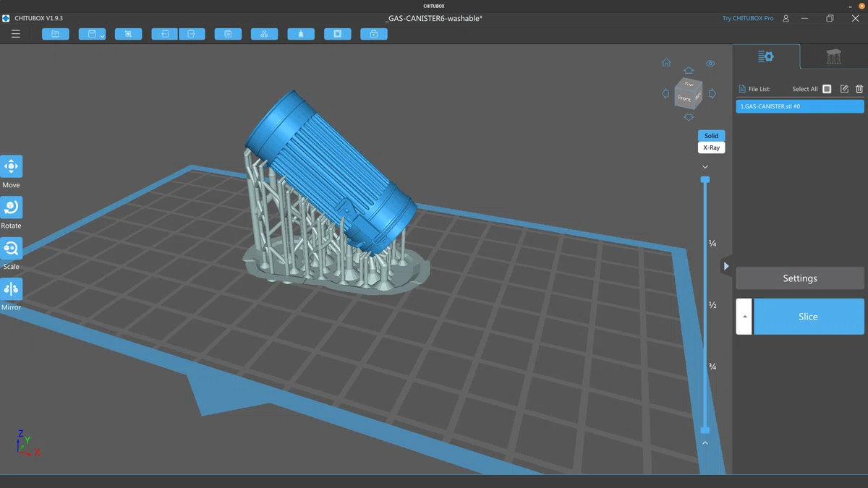Click the layer slider track at ½ mark

[705, 305]
